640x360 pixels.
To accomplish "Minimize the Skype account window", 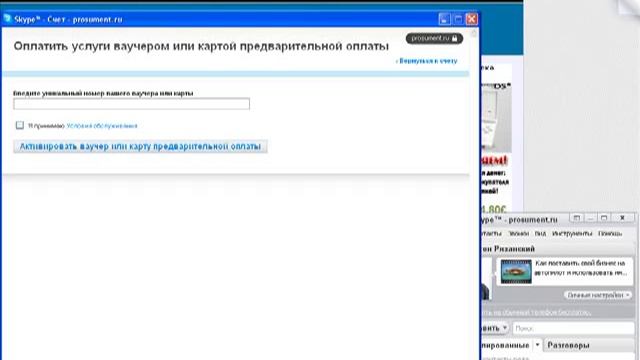I will tap(444, 19).
